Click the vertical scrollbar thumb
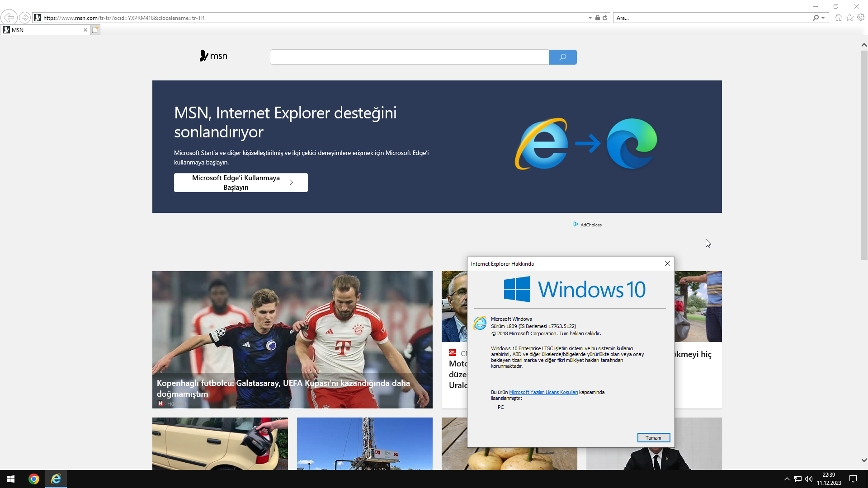 pos(864,155)
